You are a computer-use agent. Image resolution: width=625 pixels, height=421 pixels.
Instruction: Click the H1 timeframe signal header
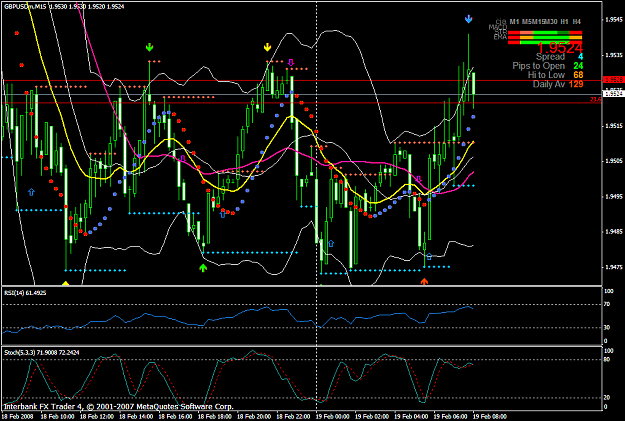tap(564, 22)
